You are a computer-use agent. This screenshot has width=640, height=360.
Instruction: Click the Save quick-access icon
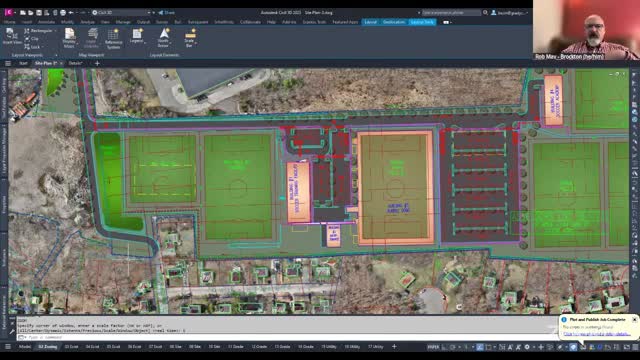(x=39, y=13)
